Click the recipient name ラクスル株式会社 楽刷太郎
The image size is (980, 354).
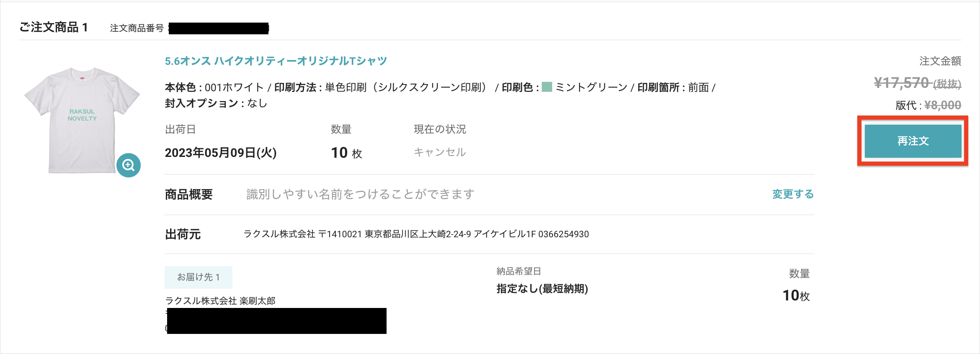(x=220, y=301)
